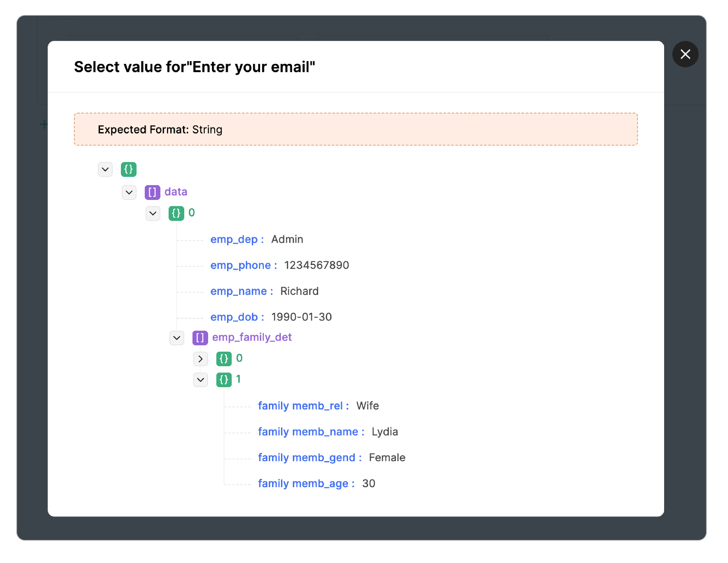Select the family memb_name value Lydia
Image resolution: width=728 pixels, height=563 pixels.
385,432
